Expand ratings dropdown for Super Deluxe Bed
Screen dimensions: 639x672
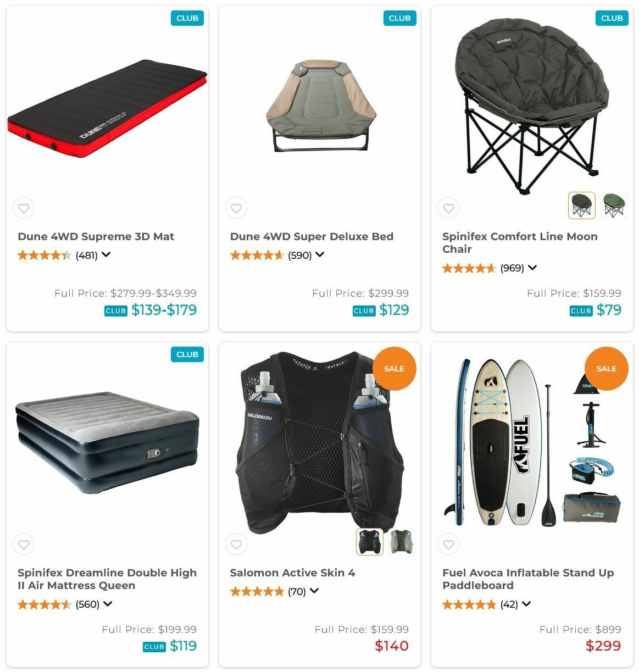pyautogui.click(x=320, y=254)
